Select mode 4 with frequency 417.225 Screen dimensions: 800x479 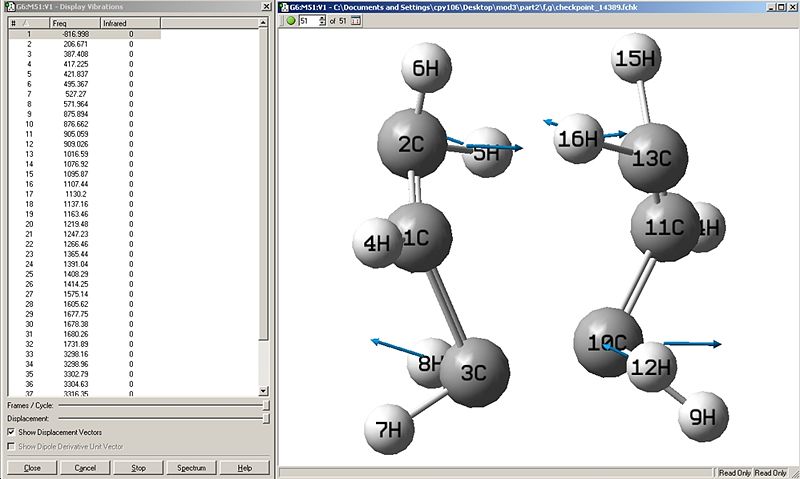85,64
